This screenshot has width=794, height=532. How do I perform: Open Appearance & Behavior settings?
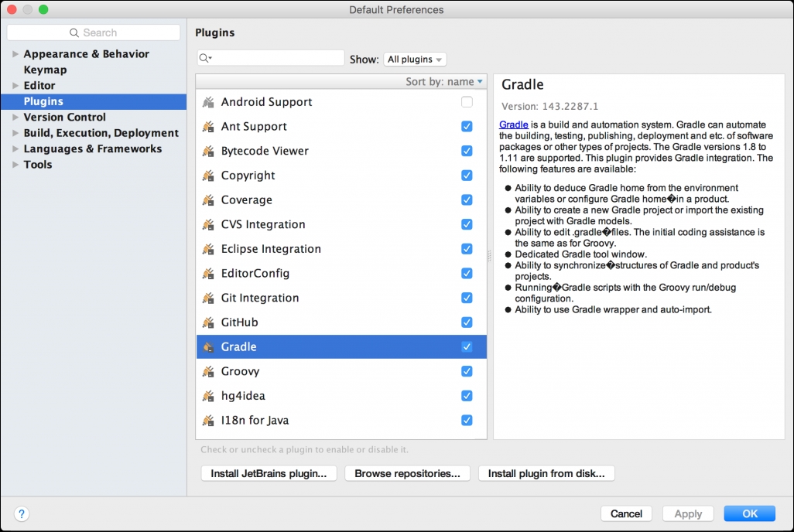[86, 53]
